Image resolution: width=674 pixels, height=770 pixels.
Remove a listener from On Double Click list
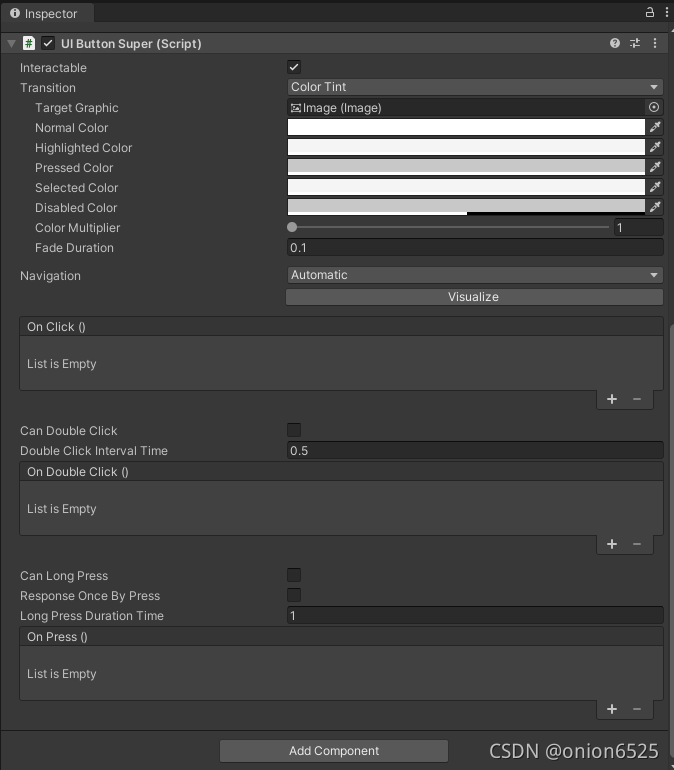tap(637, 544)
